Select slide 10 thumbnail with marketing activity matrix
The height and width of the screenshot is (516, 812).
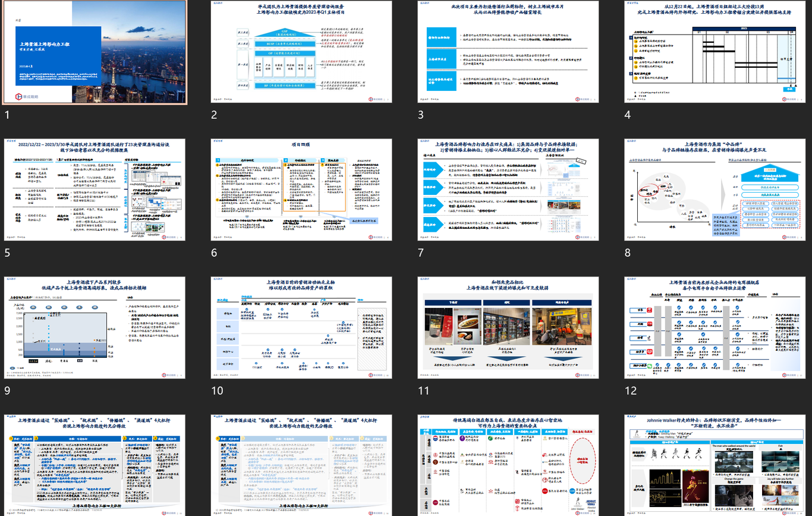[302, 328]
